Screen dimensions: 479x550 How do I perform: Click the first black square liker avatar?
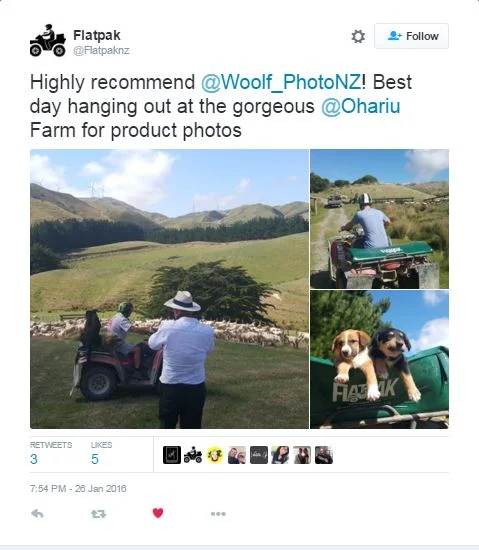[172, 455]
